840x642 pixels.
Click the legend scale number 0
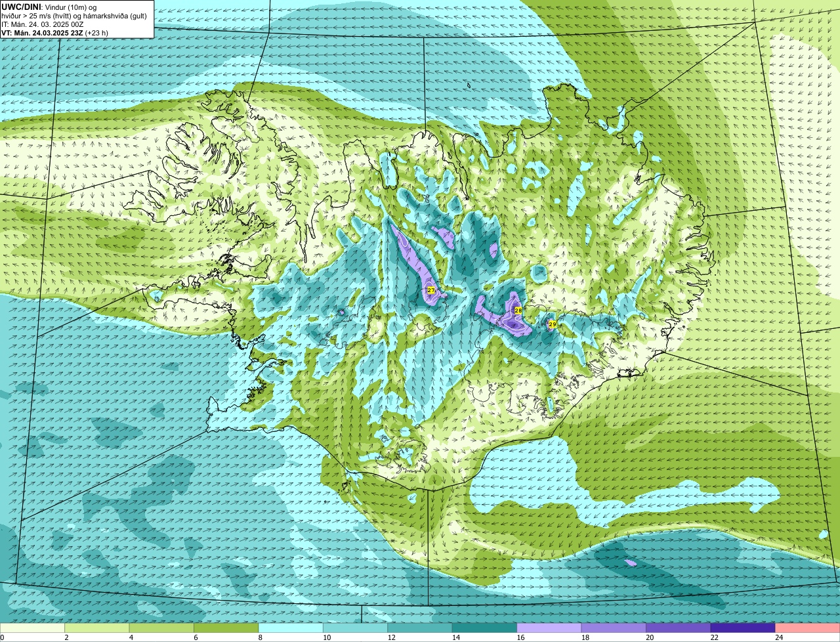(2, 637)
